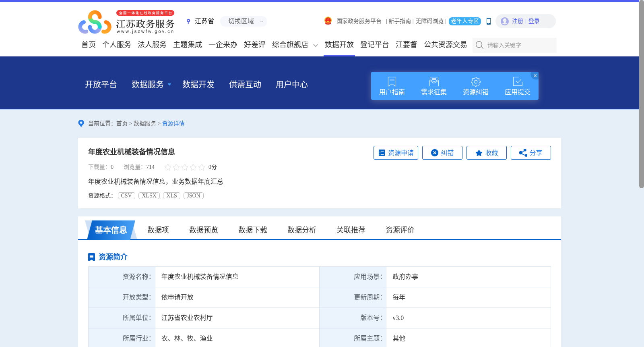Screen dimensions: 644x347
Task: Open 好差评 in the main navigation
Action: pyautogui.click(x=255, y=45)
